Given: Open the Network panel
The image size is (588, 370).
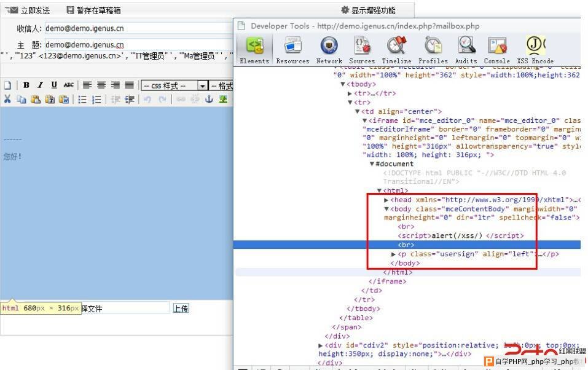Looking at the screenshot, I should click(329, 50).
